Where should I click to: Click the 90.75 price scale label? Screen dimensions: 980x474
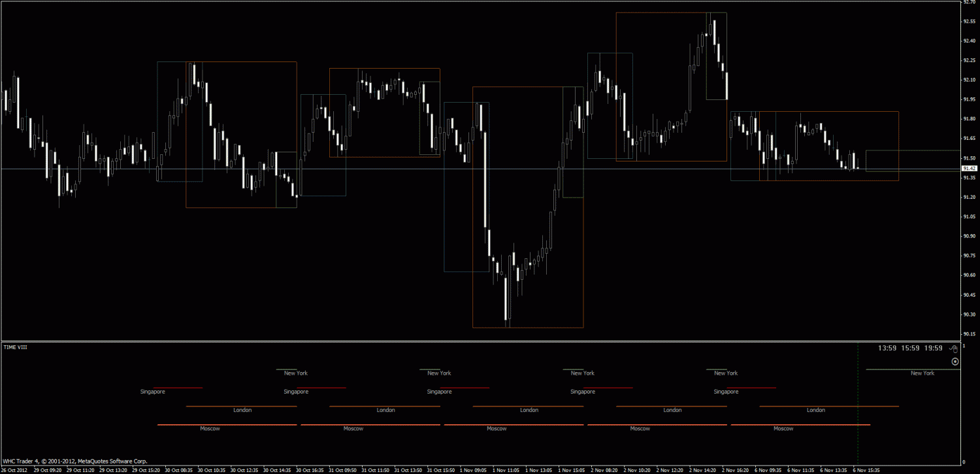(x=971, y=256)
